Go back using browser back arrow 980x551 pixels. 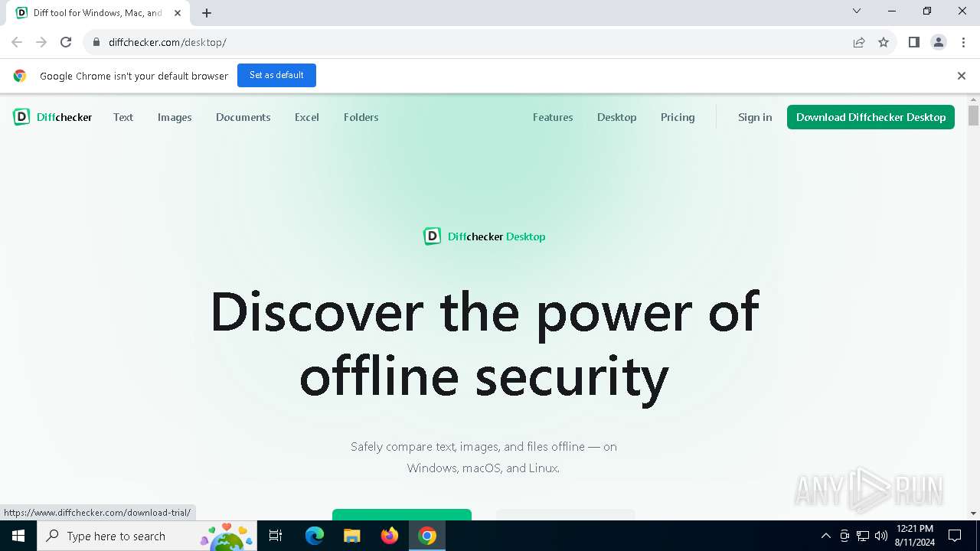pyautogui.click(x=17, y=42)
